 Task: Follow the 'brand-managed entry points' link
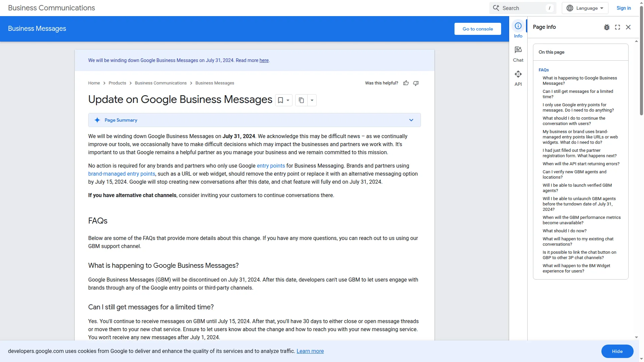[121, 174]
